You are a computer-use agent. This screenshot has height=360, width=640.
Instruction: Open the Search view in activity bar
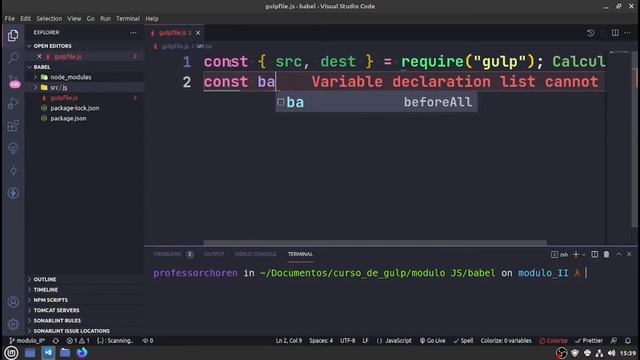(13, 58)
